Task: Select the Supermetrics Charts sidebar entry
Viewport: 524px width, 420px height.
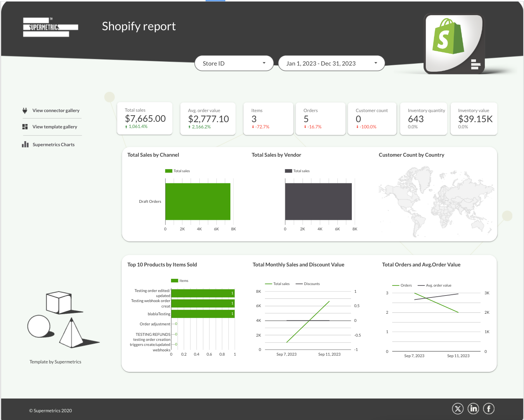Action: click(54, 144)
